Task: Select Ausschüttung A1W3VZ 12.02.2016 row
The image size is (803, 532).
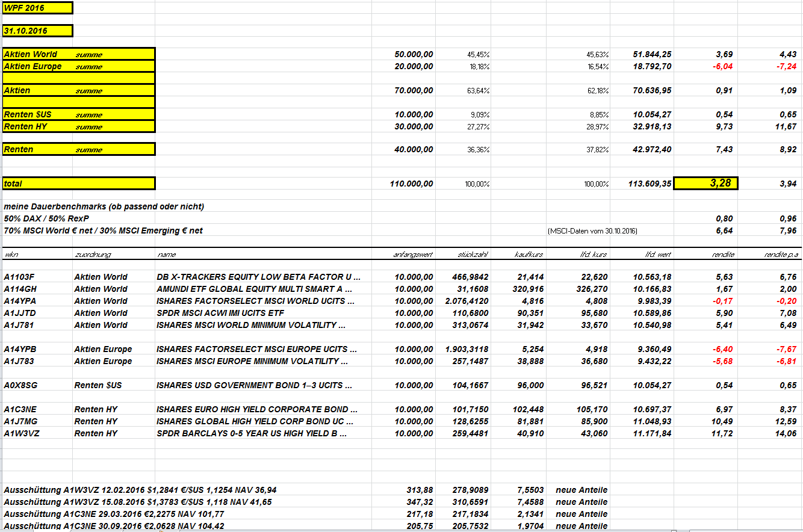Action: click(x=140, y=490)
